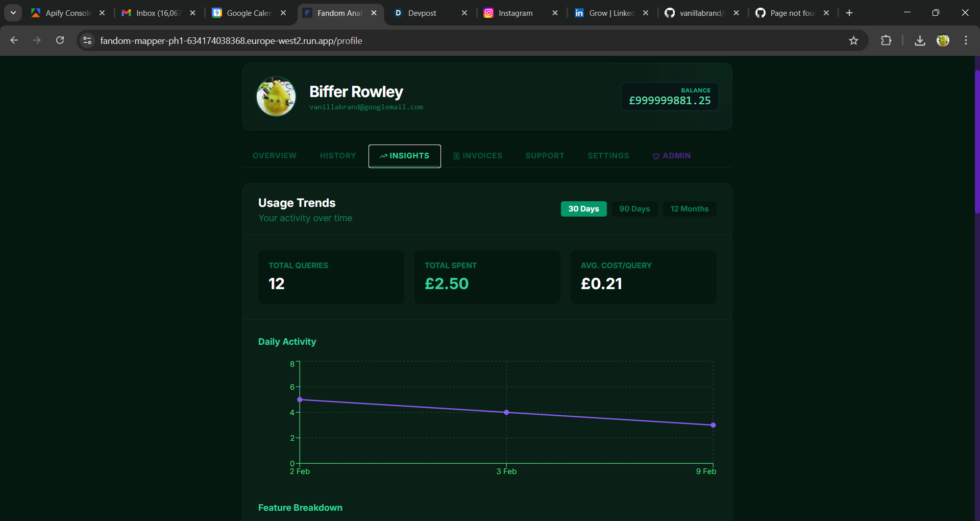Viewport: 980px width, 521px height.
Task: Click the Feature Breakdown heading
Action: click(x=300, y=508)
